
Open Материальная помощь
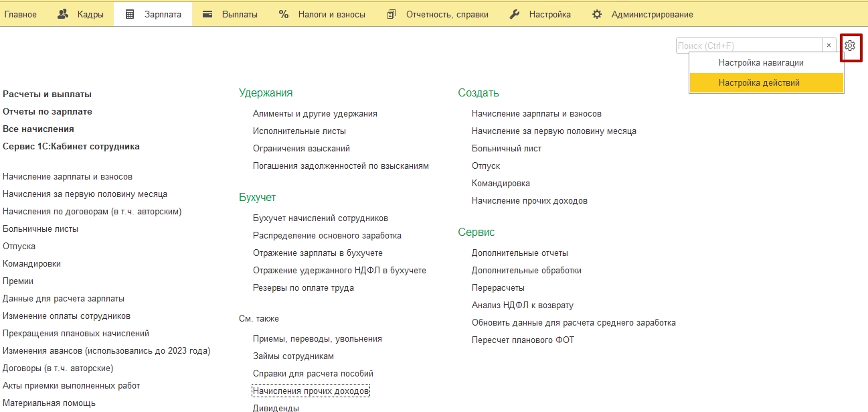click(x=49, y=403)
